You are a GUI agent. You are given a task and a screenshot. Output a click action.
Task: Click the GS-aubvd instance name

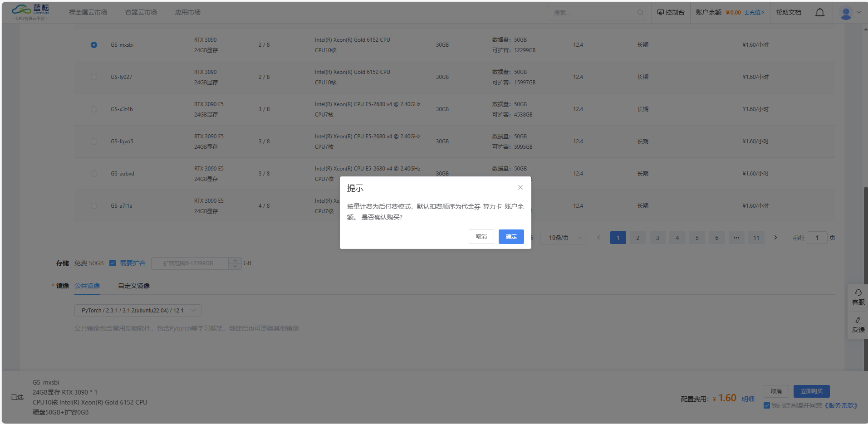123,174
